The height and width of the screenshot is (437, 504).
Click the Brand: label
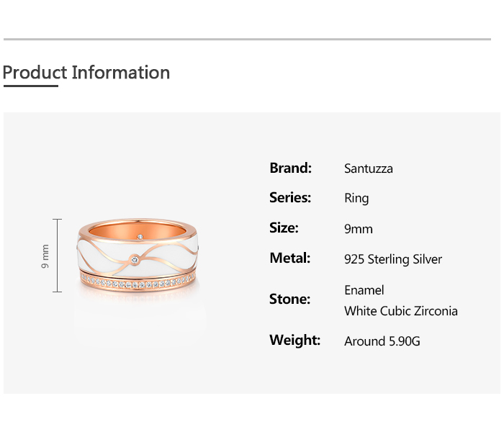click(290, 168)
